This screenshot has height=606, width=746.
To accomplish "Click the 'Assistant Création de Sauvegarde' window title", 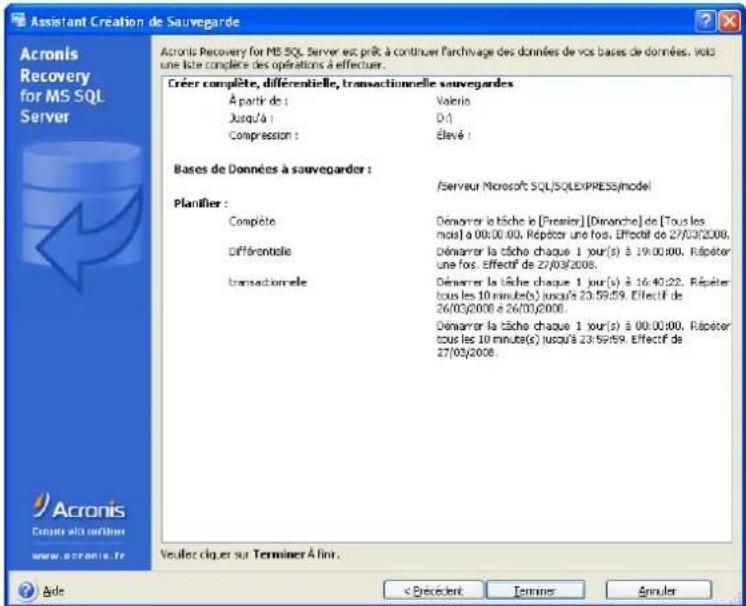I will [x=135, y=21].
